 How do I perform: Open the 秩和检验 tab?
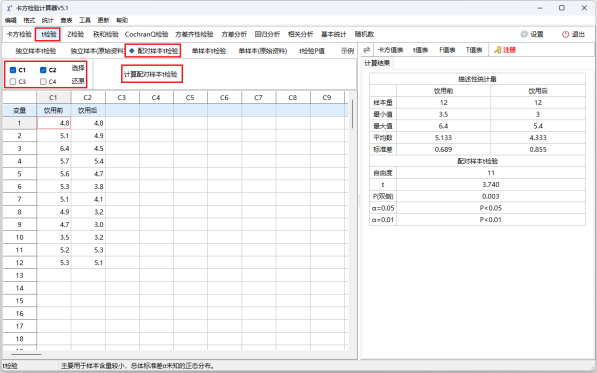point(105,34)
